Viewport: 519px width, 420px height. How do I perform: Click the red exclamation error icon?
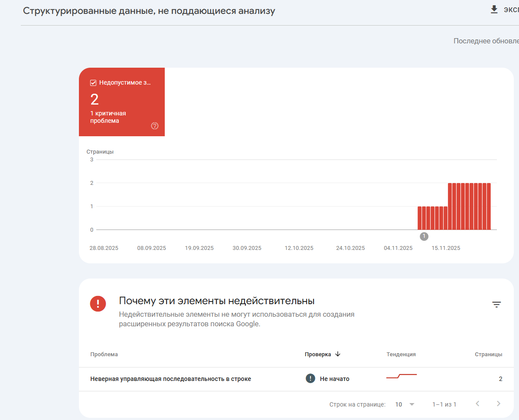(98, 304)
